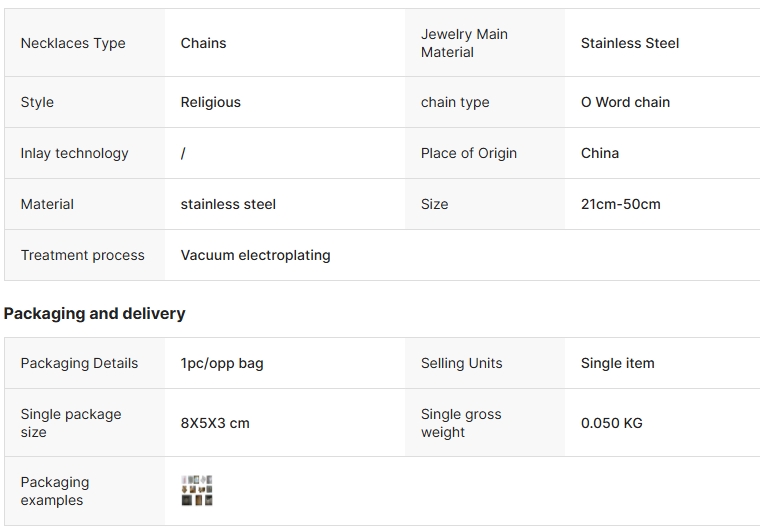Click the chain type label
The height and width of the screenshot is (530, 760).
455,102
